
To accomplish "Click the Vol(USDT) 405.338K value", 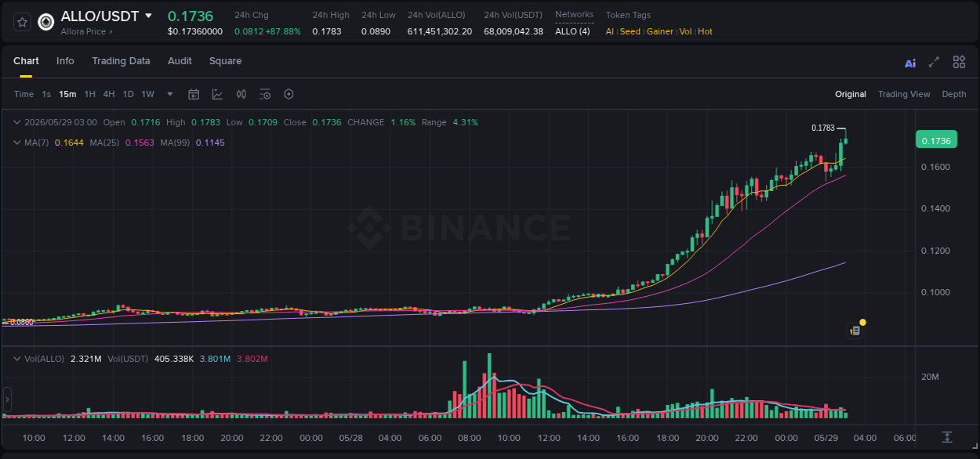I will click(172, 359).
